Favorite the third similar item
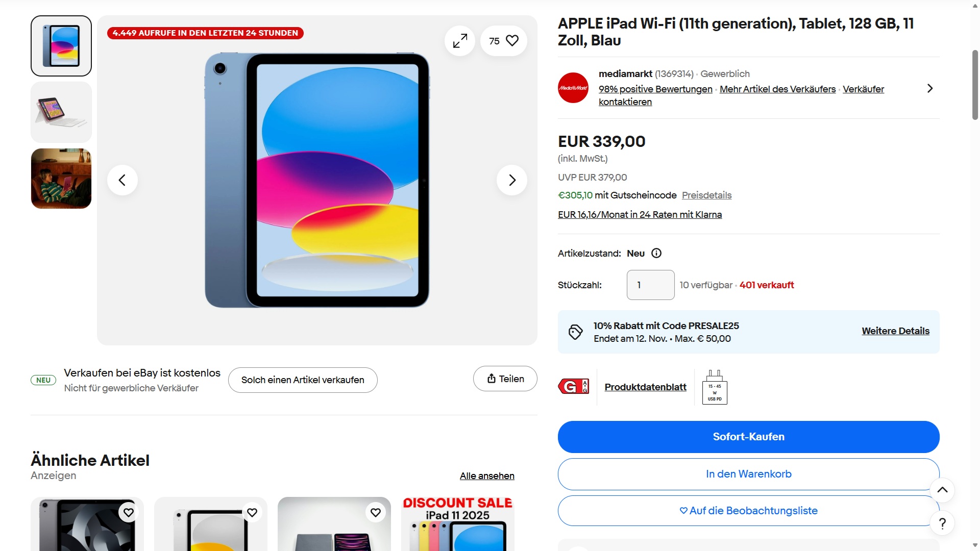Image resolution: width=980 pixels, height=551 pixels. (376, 512)
